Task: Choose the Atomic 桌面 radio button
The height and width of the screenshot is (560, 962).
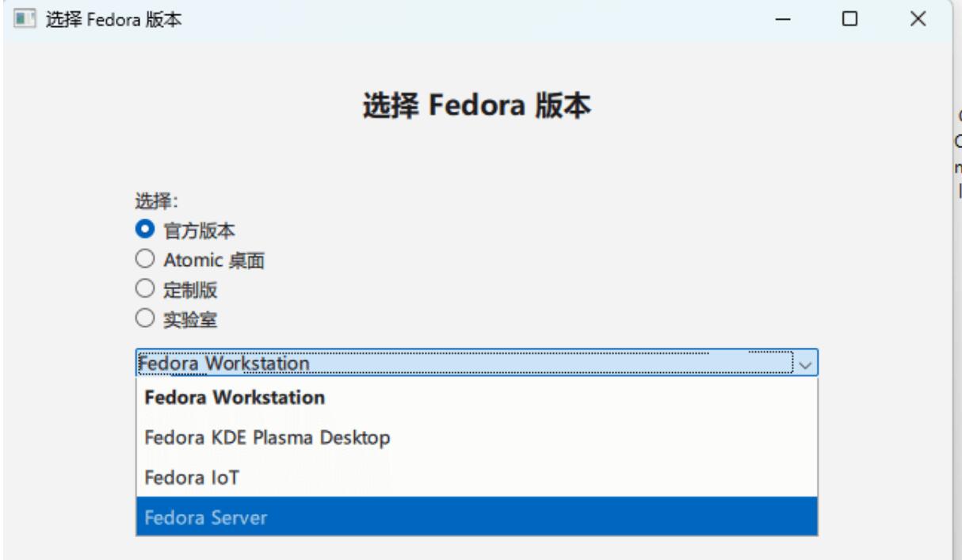Action: [x=144, y=259]
